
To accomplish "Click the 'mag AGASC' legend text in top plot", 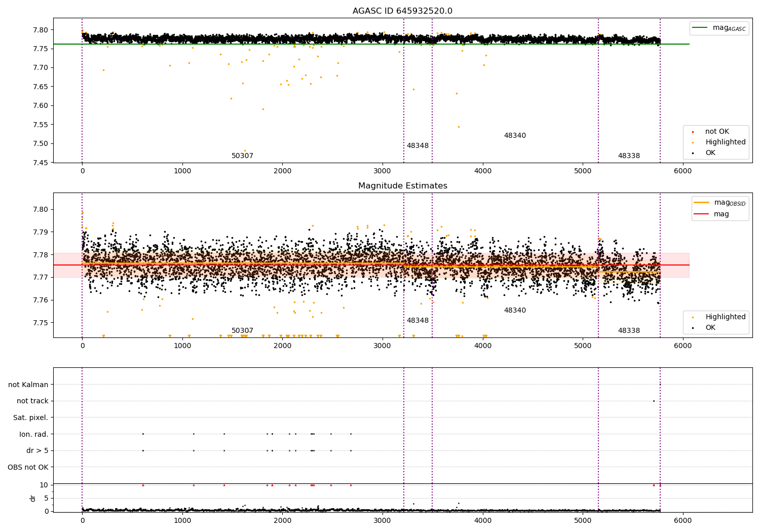I will coord(729,28).
